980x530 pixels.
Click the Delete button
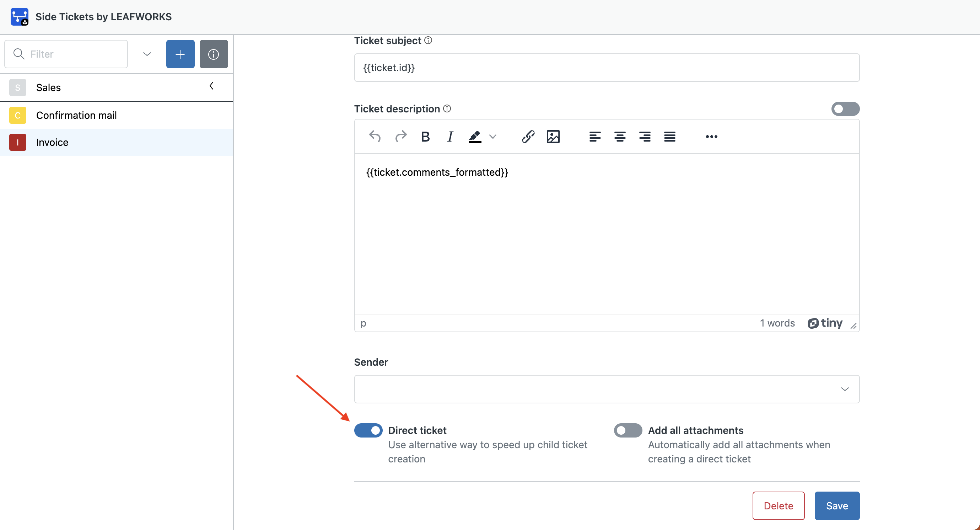(778, 505)
